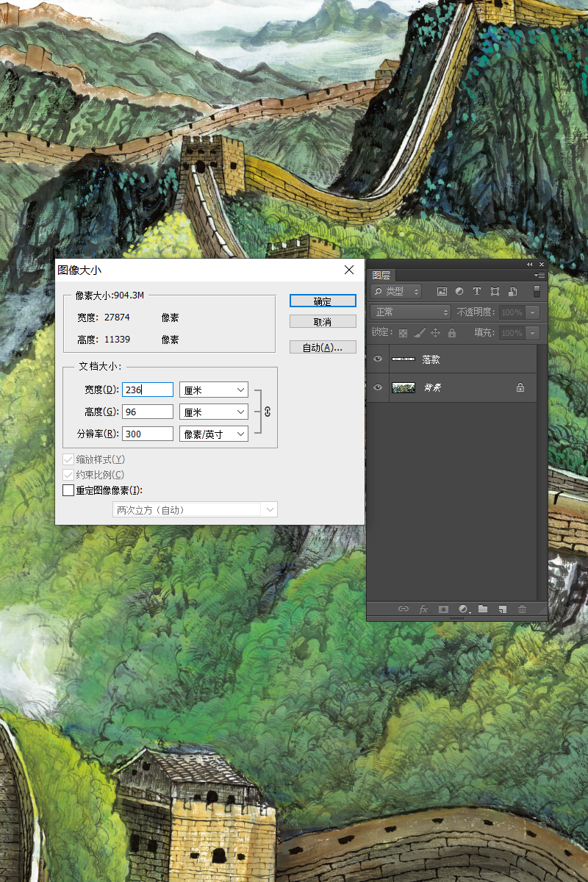The height and width of the screenshot is (882, 588).
Task: Create a new layer
Action: (503, 609)
